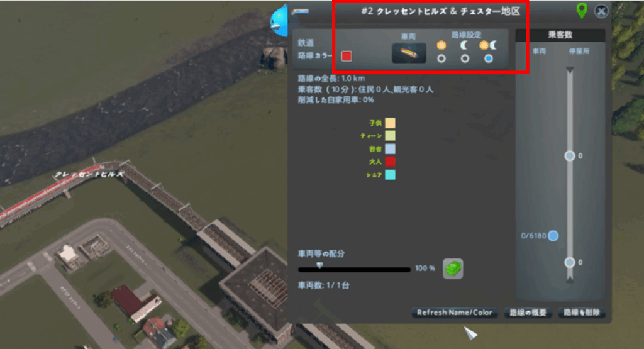Open the red line color picker swatch
Image resolution: width=644 pixels, height=349 pixels.
tap(347, 56)
